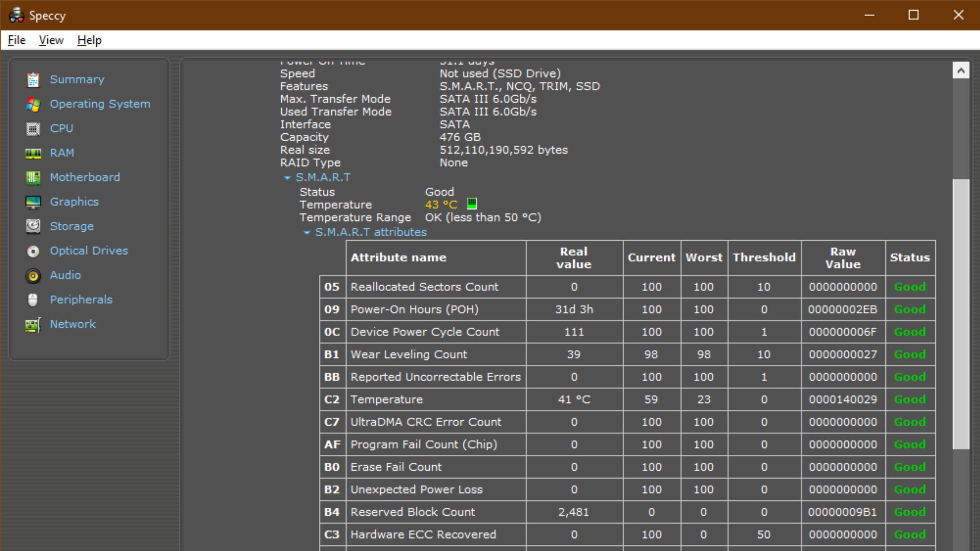Viewport: 980px width, 551px height.
Task: Click the Audio speaker icon
Action: [x=33, y=275]
